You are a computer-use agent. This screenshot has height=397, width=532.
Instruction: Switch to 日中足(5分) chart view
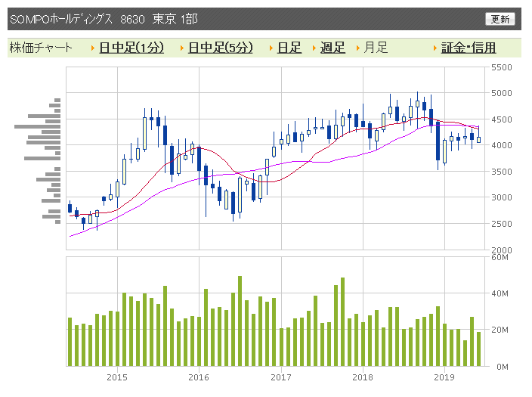pyautogui.click(x=220, y=48)
